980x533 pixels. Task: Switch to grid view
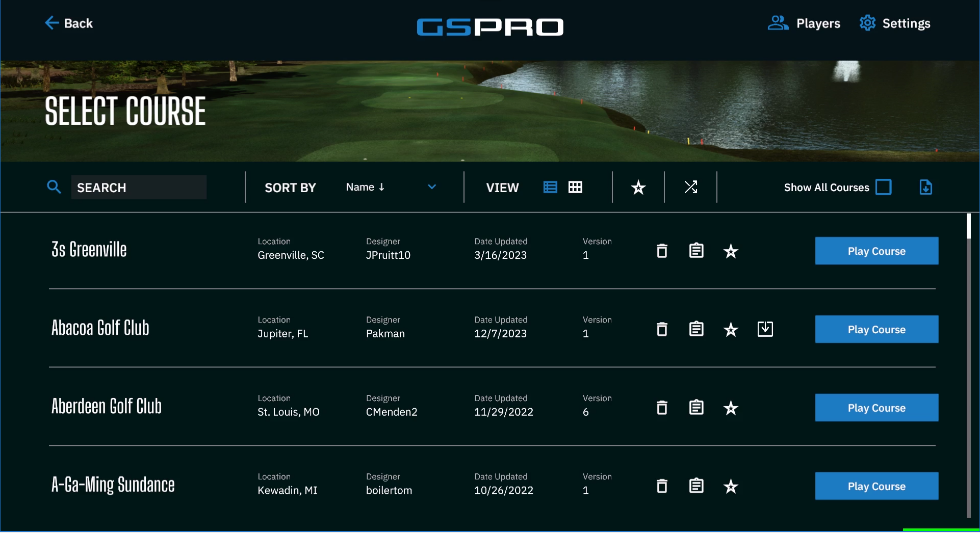(x=575, y=187)
